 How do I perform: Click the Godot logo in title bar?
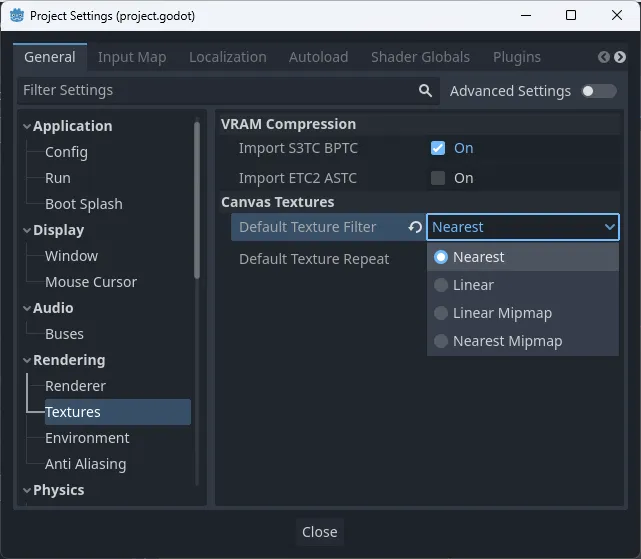point(16,16)
